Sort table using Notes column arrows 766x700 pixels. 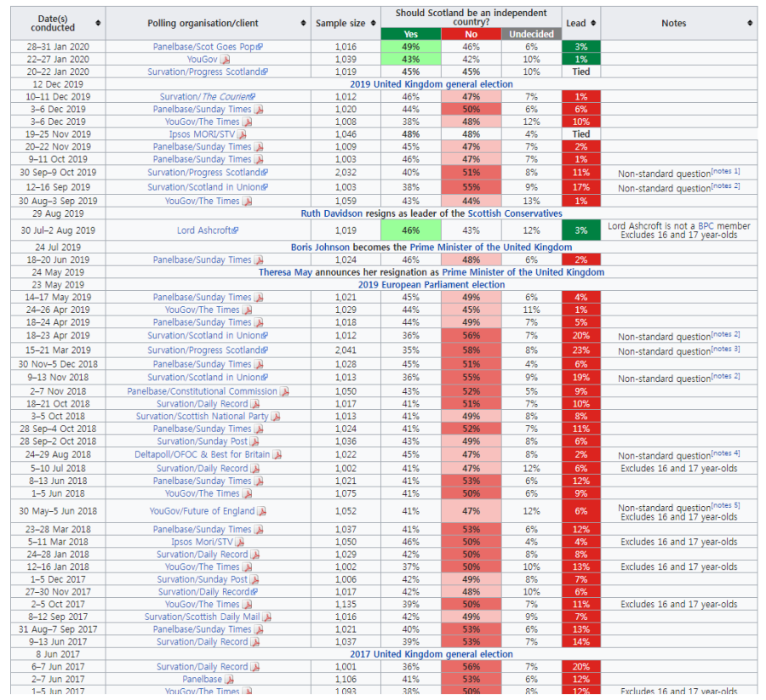[x=750, y=23]
